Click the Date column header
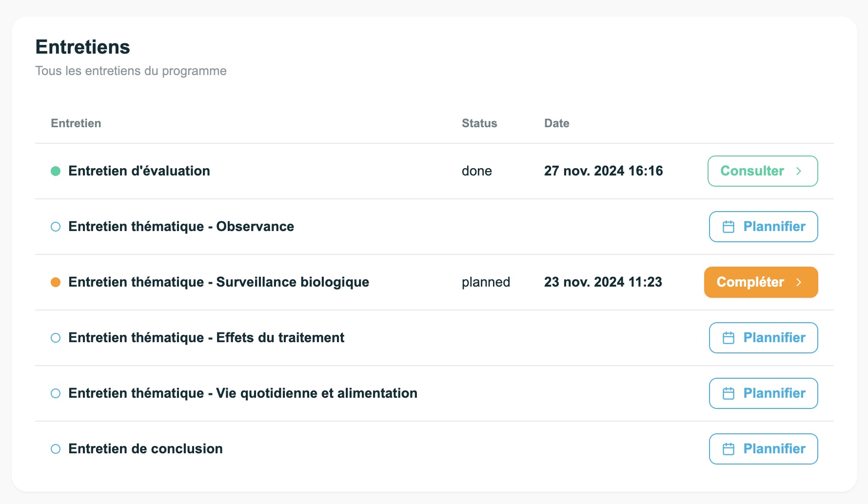868x504 pixels. coord(556,123)
